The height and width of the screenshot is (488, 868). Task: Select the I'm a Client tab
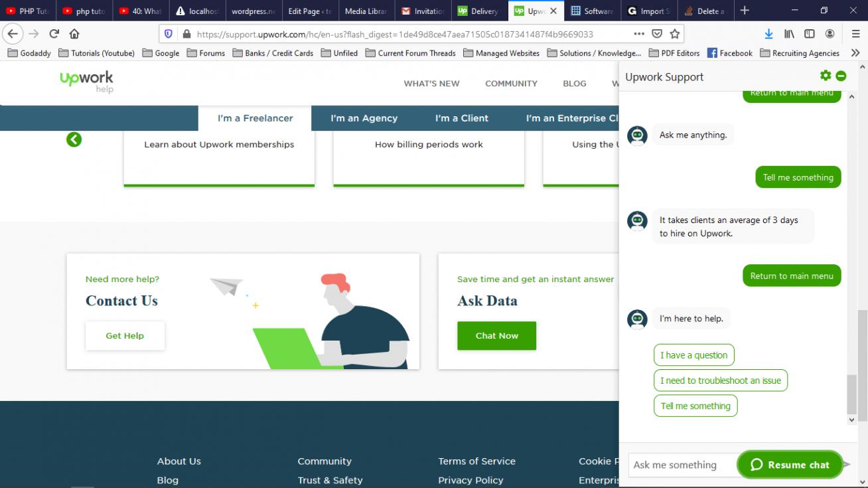pyautogui.click(x=461, y=118)
